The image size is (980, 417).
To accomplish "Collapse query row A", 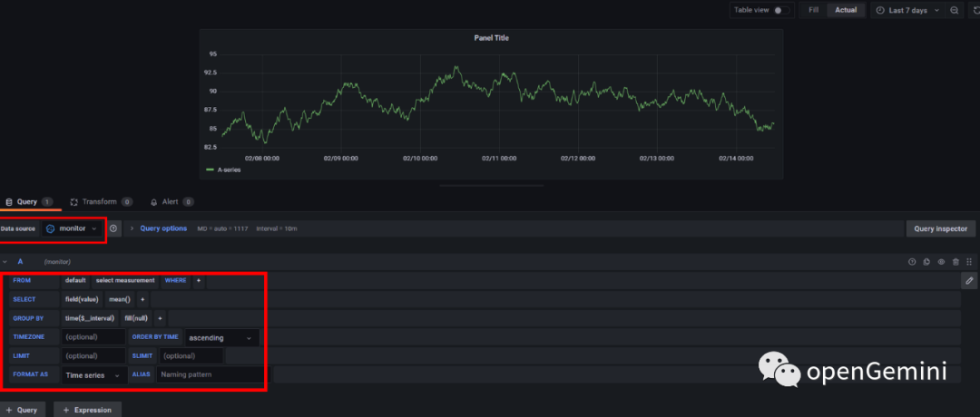I will point(5,262).
